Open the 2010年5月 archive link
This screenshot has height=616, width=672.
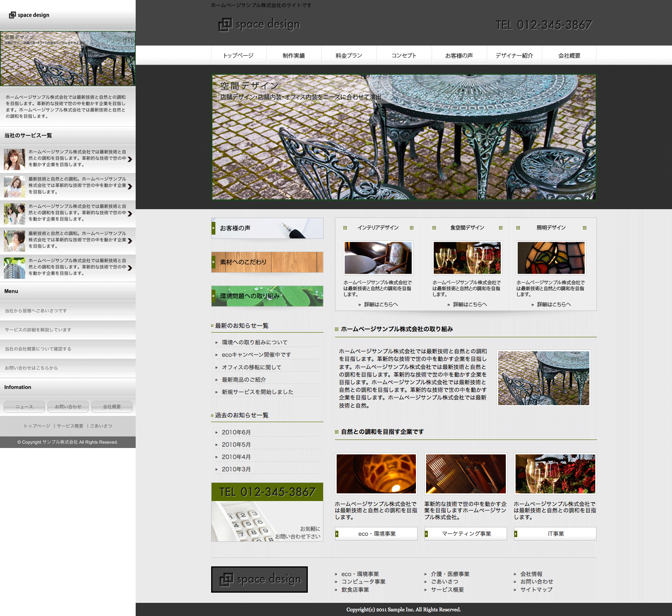(x=236, y=445)
